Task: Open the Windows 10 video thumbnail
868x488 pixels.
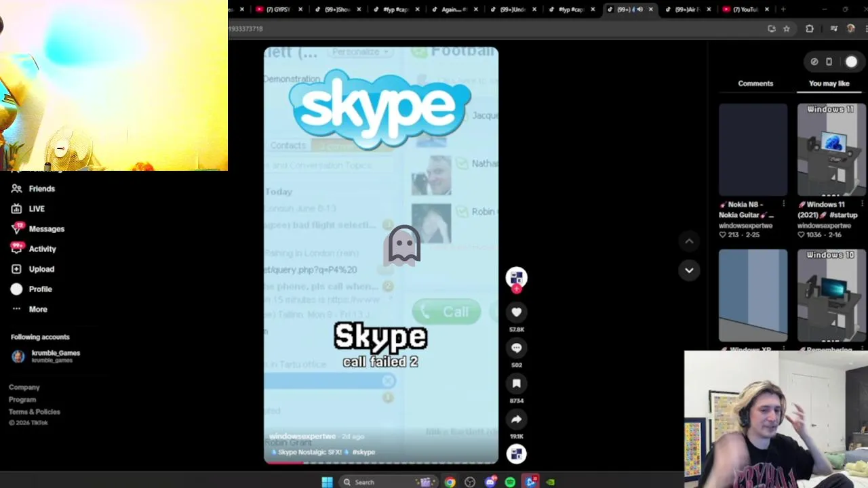Action: pos(831,296)
